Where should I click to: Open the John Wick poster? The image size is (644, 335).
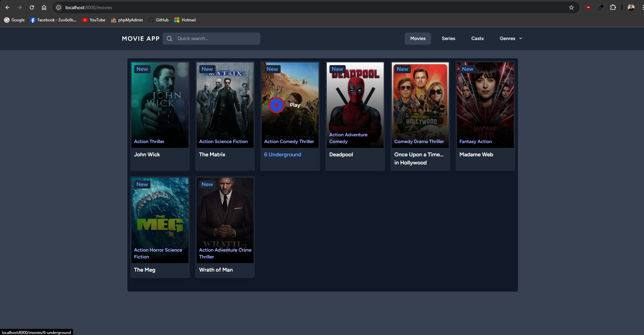pyautogui.click(x=160, y=105)
